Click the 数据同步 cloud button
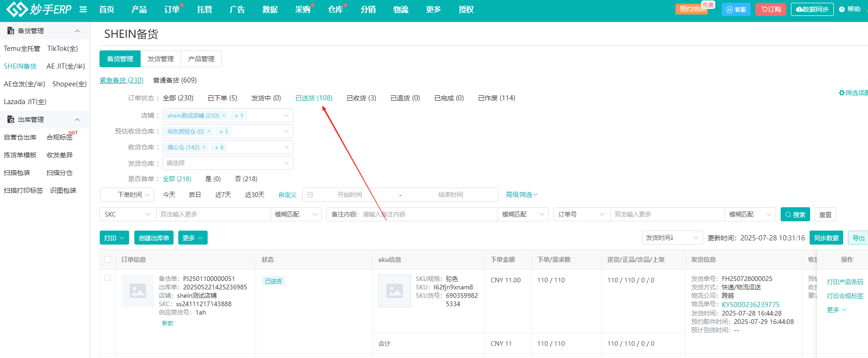The width and height of the screenshot is (868, 358). point(812,9)
